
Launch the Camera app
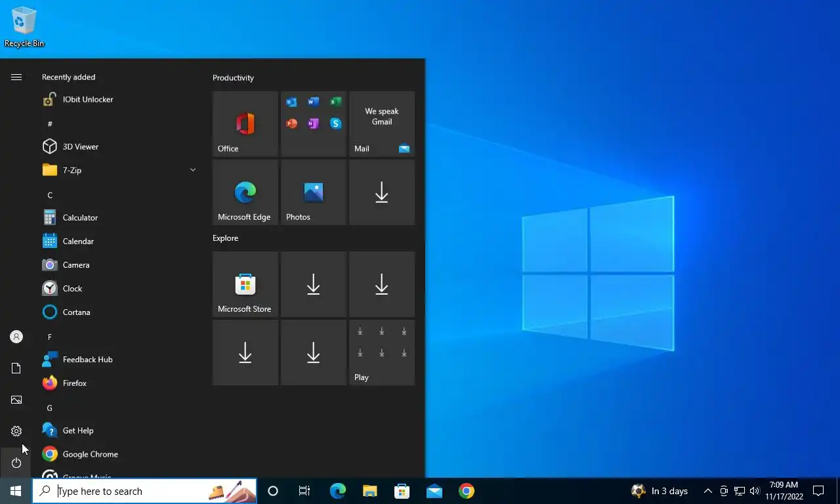(x=119, y=264)
